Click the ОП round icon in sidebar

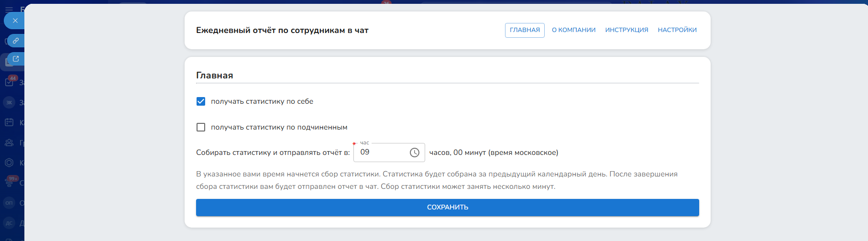coord(9,203)
